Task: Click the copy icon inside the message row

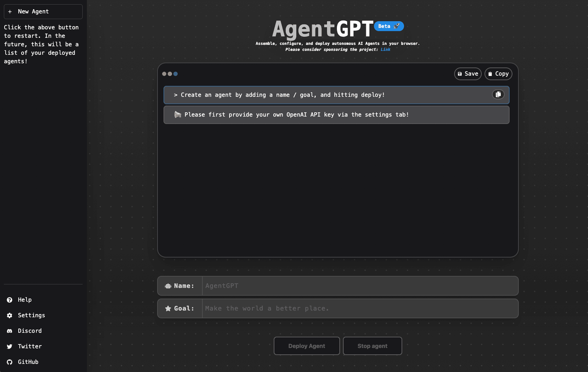Action: tap(498, 94)
